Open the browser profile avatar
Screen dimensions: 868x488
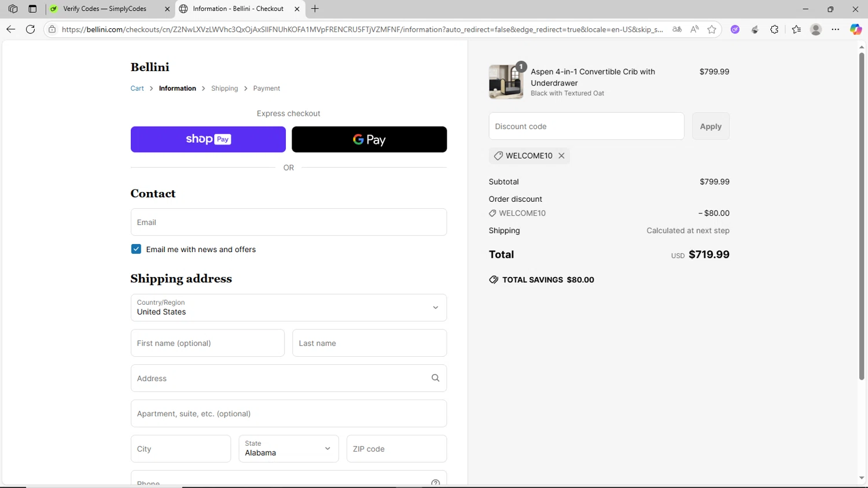[x=816, y=29]
